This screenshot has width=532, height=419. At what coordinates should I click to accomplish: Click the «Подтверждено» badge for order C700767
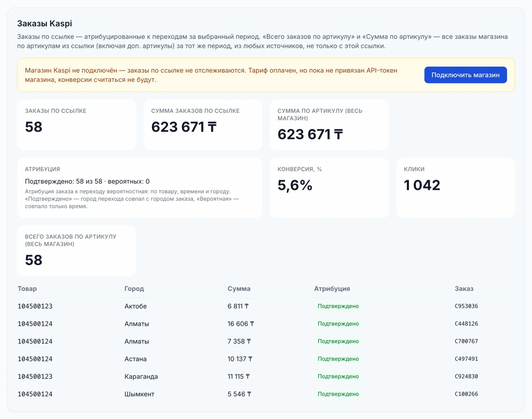tap(338, 341)
